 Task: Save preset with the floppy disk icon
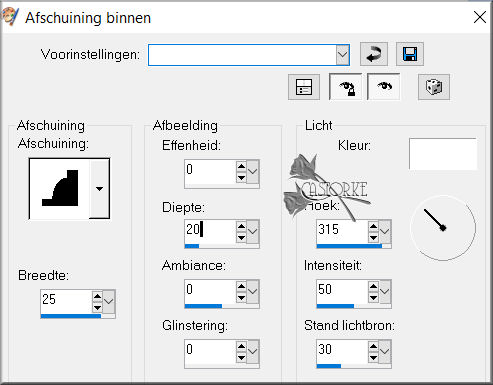[x=410, y=54]
